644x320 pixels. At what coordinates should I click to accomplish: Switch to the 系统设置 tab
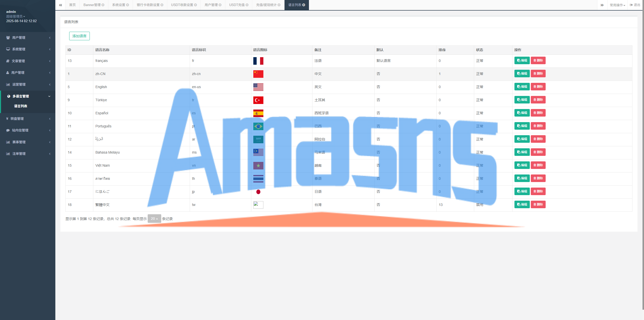(118, 5)
